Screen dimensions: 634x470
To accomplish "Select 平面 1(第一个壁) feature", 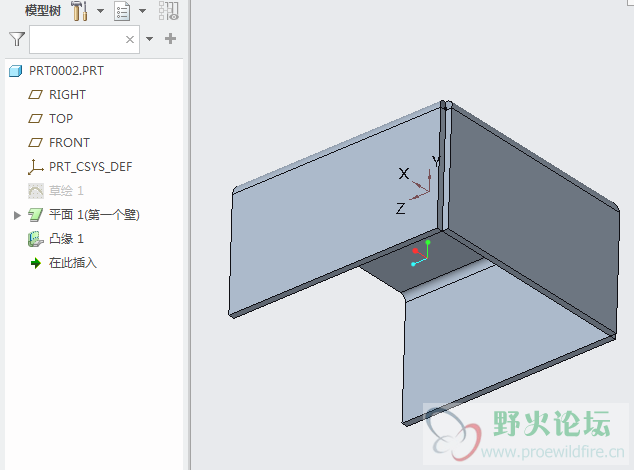I will 94,215.
